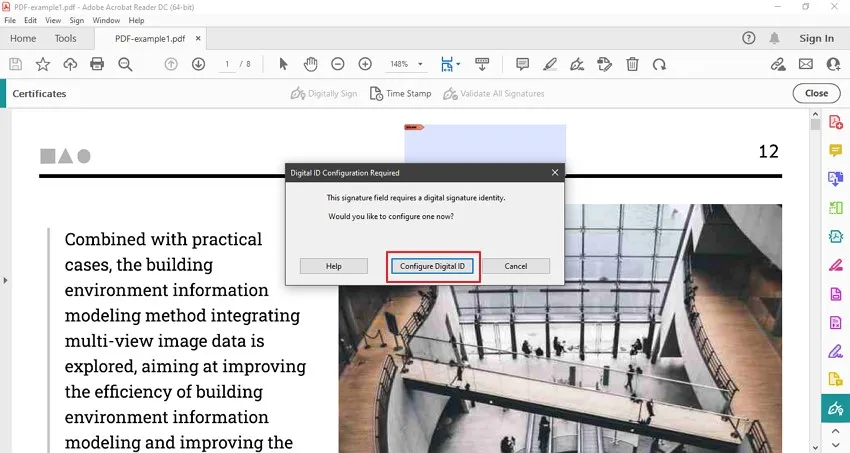Switch to the Home tab

click(23, 38)
